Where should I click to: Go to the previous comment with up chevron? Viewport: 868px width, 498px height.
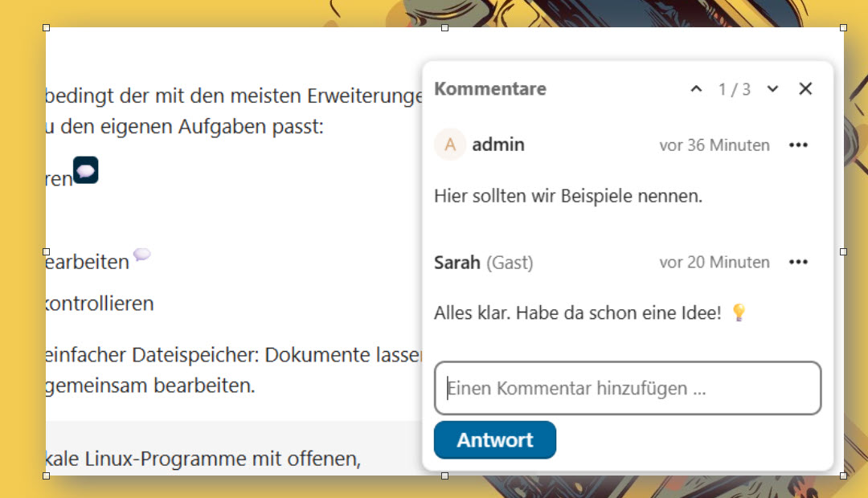pos(696,88)
